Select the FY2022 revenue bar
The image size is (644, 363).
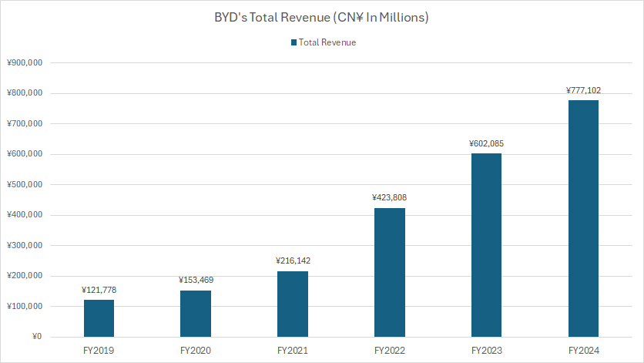tap(390, 273)
